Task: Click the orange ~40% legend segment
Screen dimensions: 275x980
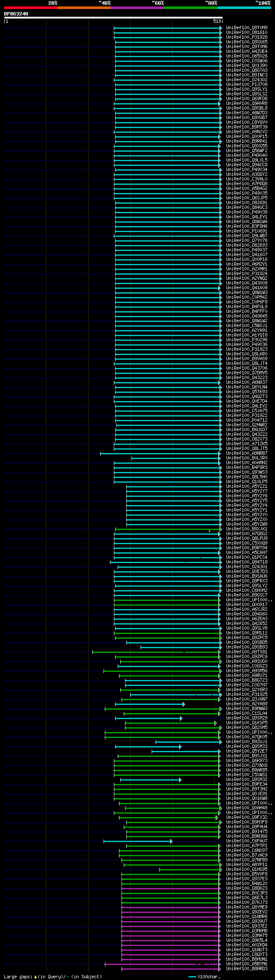Action: point(84,8)
